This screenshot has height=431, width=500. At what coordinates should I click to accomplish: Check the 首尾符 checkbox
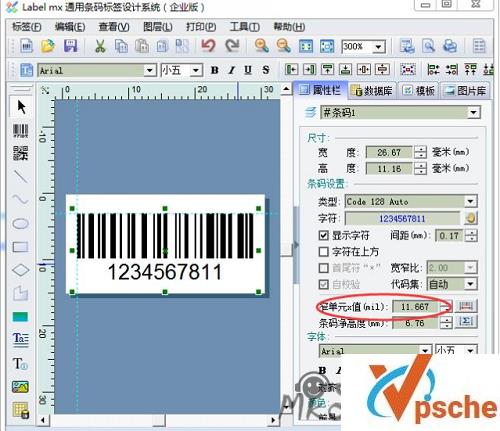(323, 268)
